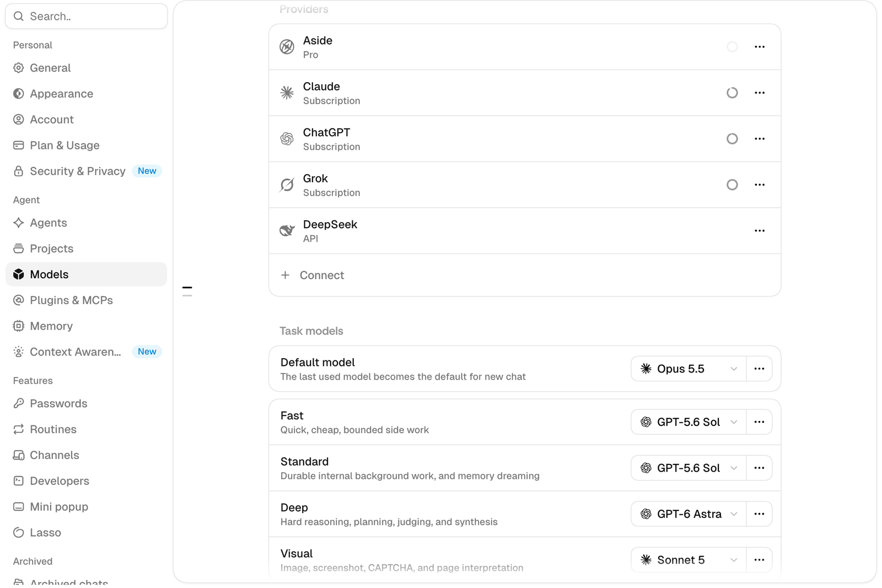Image resolution: width=882 pixels, height=588 pixels.
Task: Open more options for Aside provider
Action: pos(760,47)
